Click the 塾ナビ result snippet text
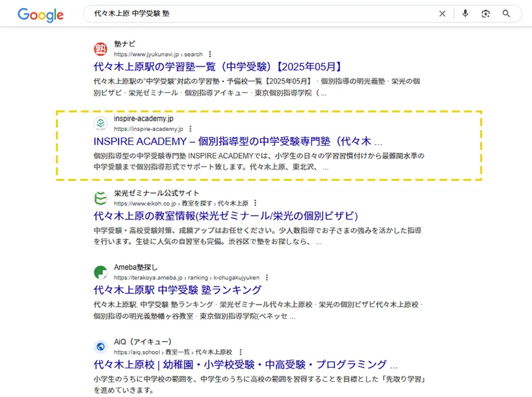Image resolution: width=532 pixels, height=397 pixels. (257, 87)
